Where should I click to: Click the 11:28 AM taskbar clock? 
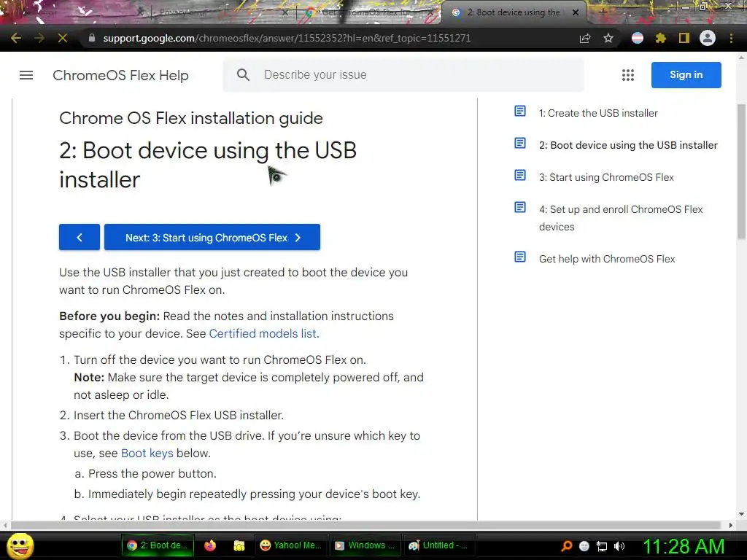pyautogui.click(x=684, y=546)
